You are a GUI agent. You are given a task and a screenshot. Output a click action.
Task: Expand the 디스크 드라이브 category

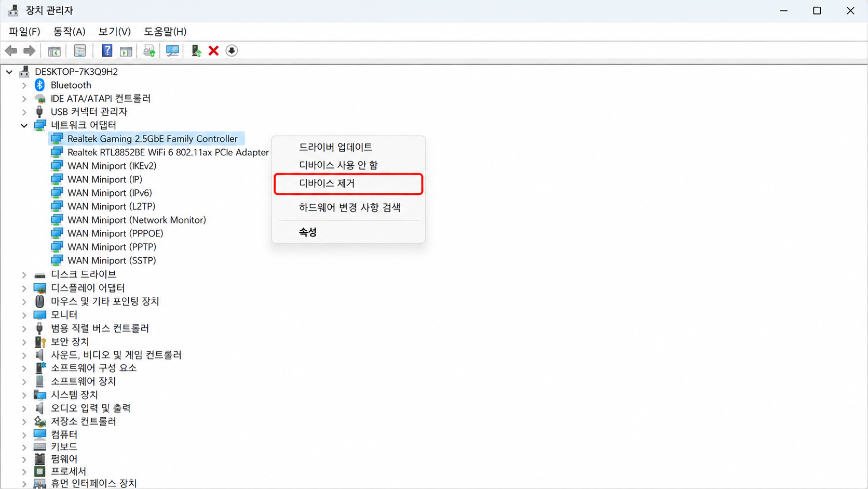click(24, 274)
